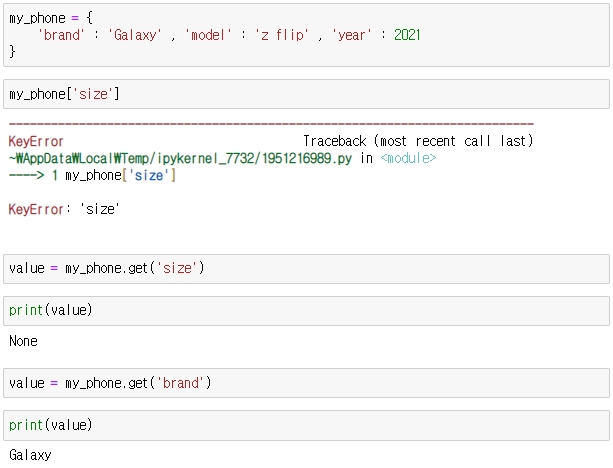Image resolution: width=613 pixels, height=468 pixels.
Task: Click the <module> text in the traceback
Action: click(x=408, y=158)
